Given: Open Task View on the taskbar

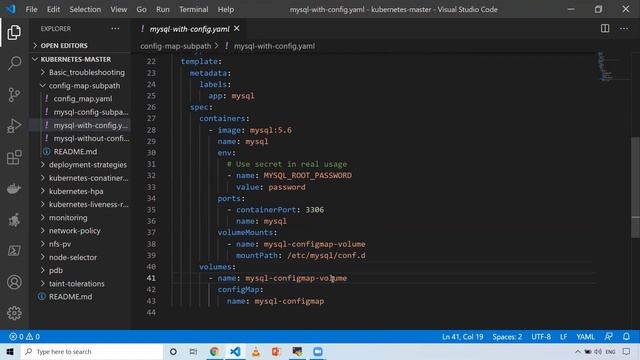Looking at the screenshot, I should (x=193, y=351).
